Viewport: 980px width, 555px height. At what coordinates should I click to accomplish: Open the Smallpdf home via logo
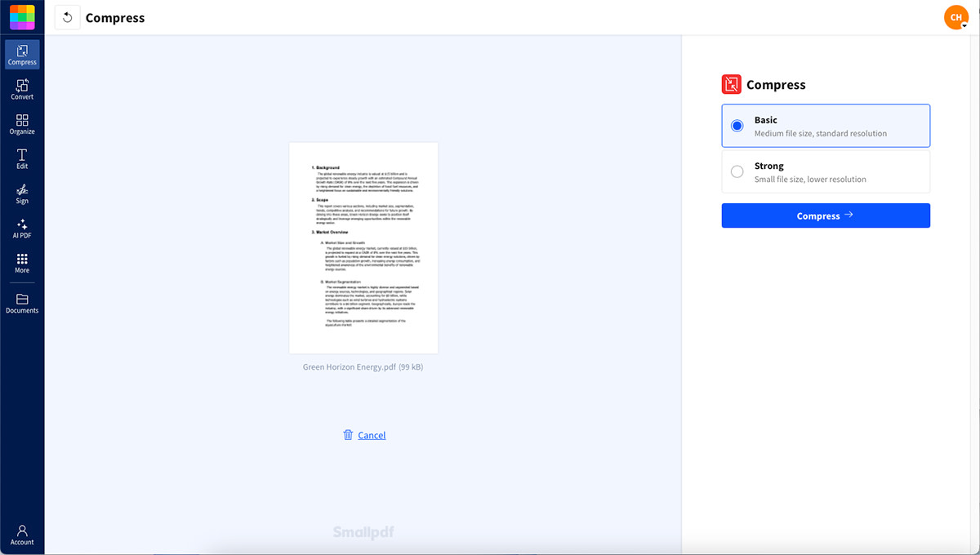coord(20,16)
